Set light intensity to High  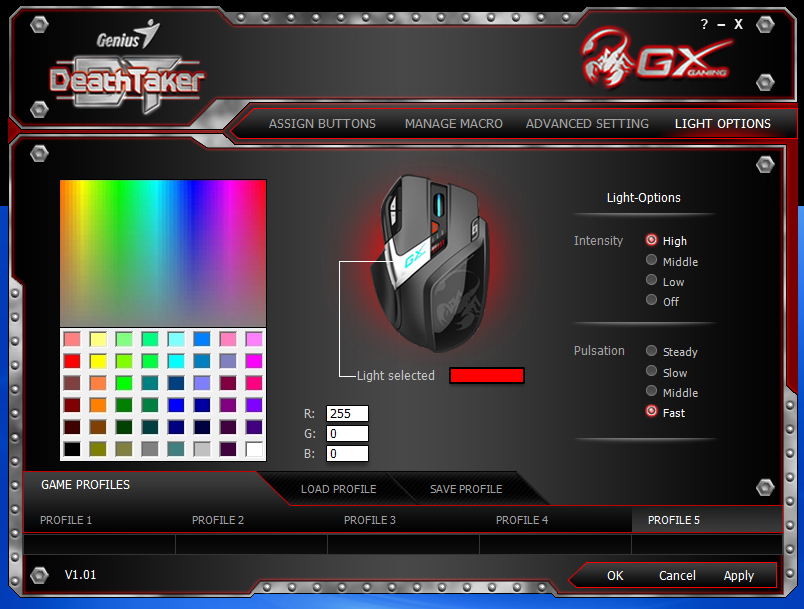click(652, 240)
